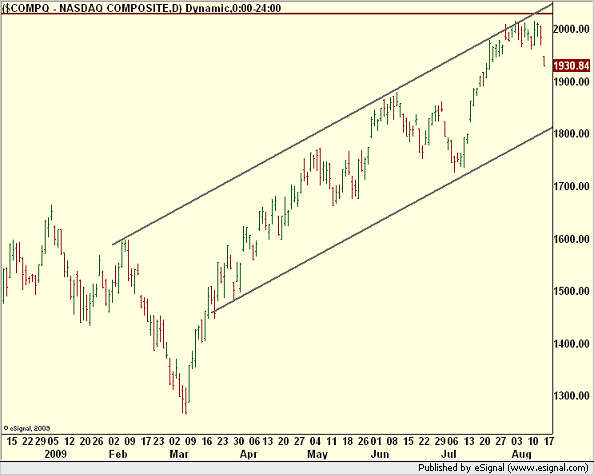Click the Jun month label
594x475 pixels.
pos(380,454)
